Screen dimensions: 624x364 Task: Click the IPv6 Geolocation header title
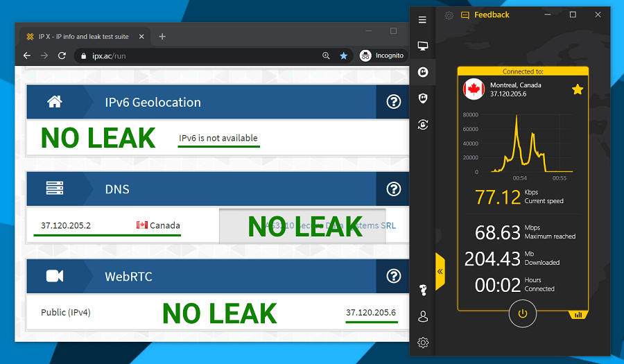(153, 102)
